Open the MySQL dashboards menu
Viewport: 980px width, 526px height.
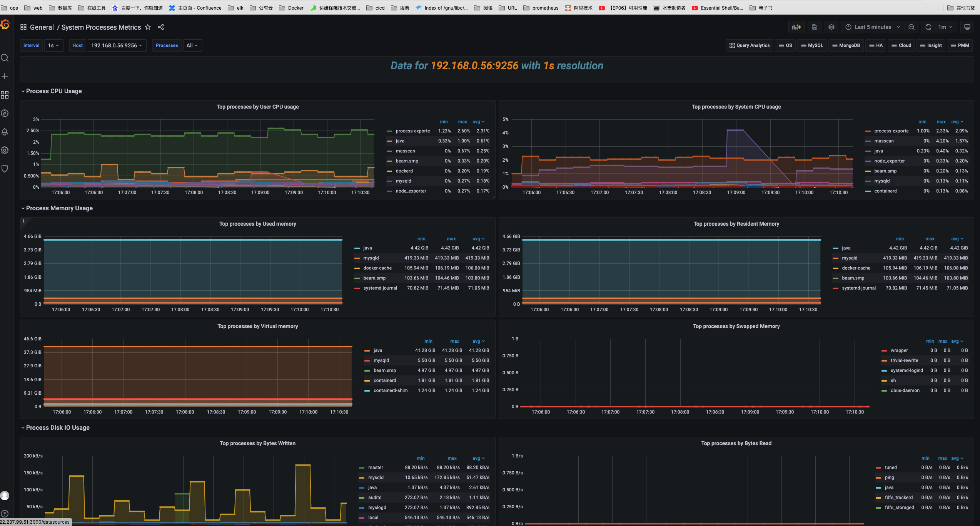click(812, 45)
